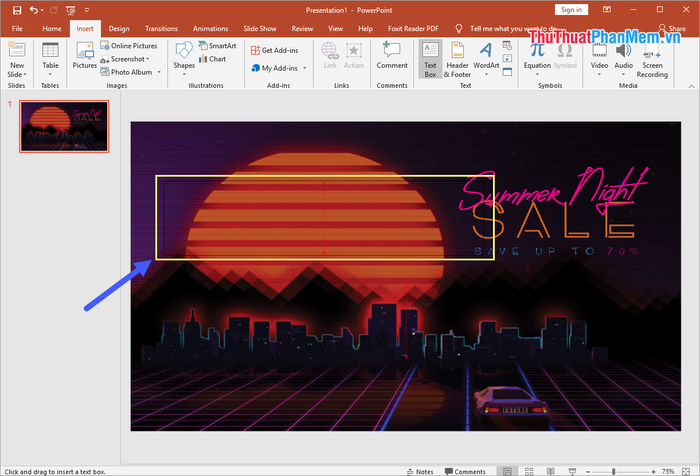Click the Sign in button
The height and width of the screenshot is (476, 700).
[x=571, y=9]
